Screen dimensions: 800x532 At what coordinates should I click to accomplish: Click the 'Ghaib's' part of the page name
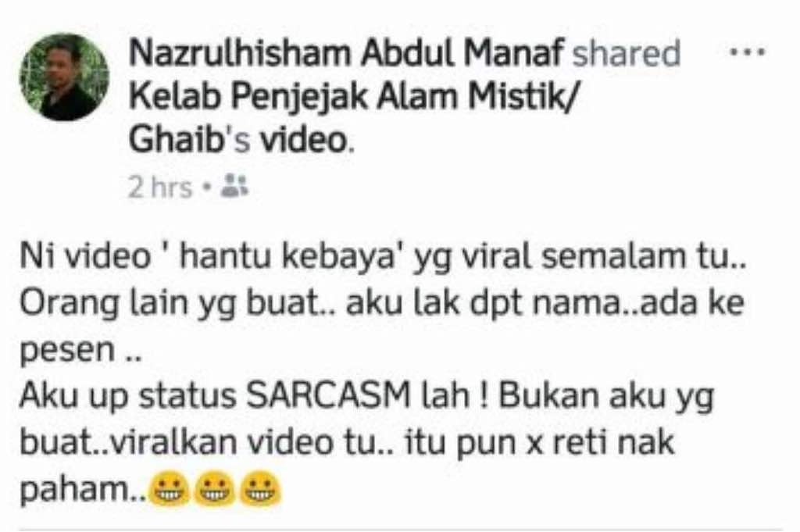(x=190, y=140)
